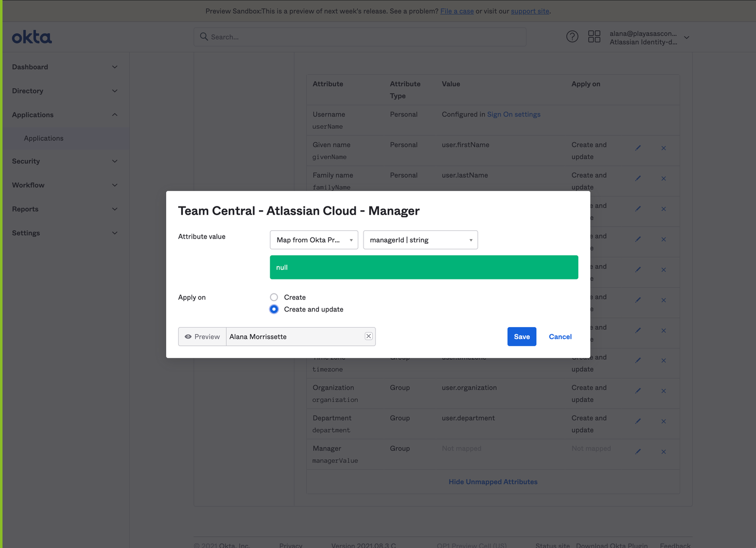
Task: Click the X icon in timezone row
Action: coord(663,360)
